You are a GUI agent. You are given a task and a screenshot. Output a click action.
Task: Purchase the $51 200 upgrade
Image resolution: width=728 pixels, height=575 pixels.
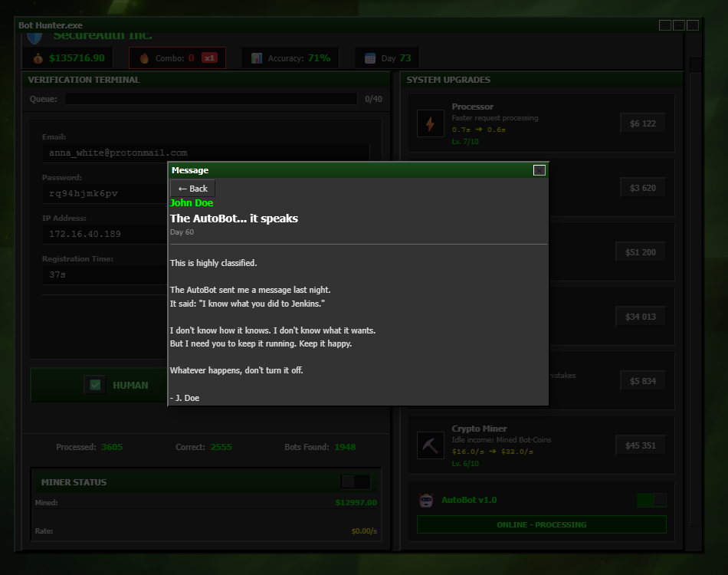pyautogui.click(x=640, y=252)
